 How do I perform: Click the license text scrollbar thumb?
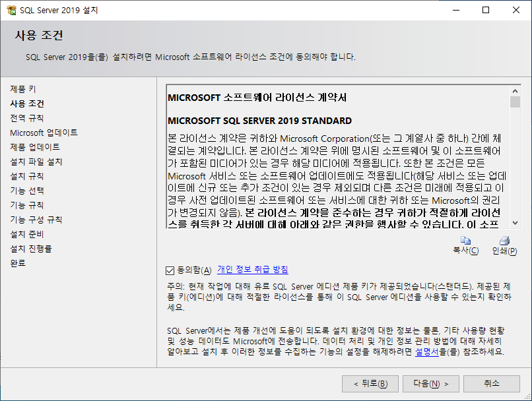[515, 102]
